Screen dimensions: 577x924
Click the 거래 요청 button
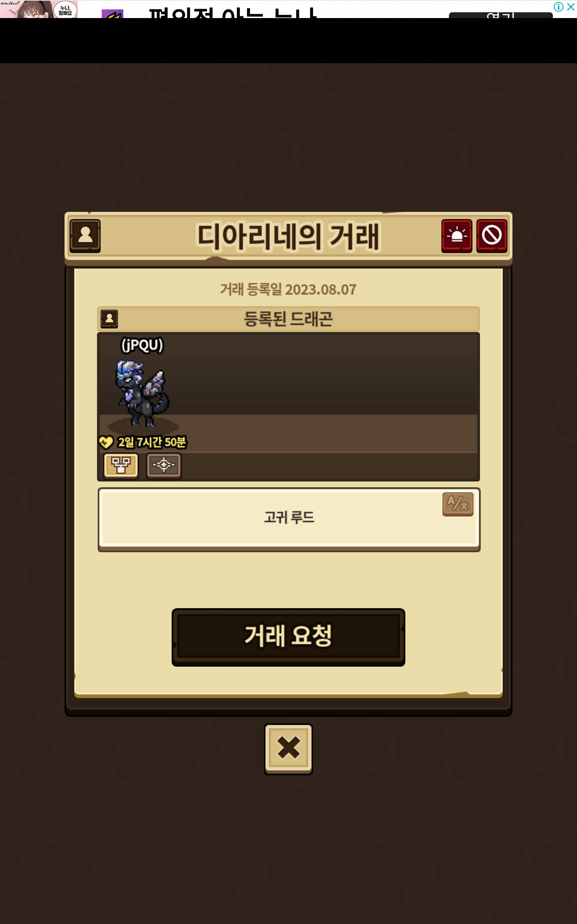288,637
